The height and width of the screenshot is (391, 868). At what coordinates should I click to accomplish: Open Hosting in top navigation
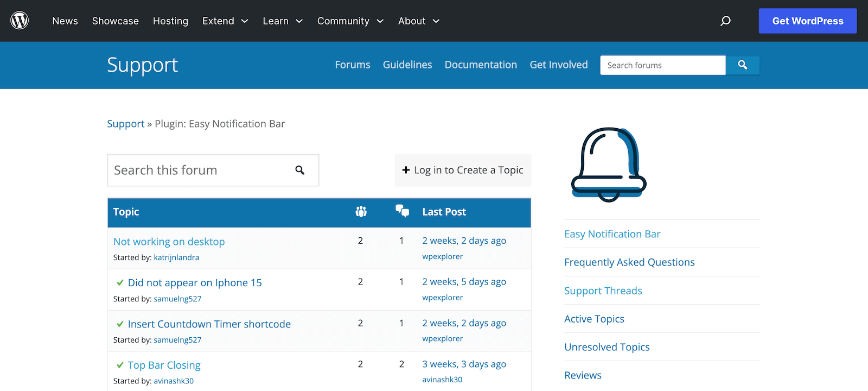pos(170,21)
